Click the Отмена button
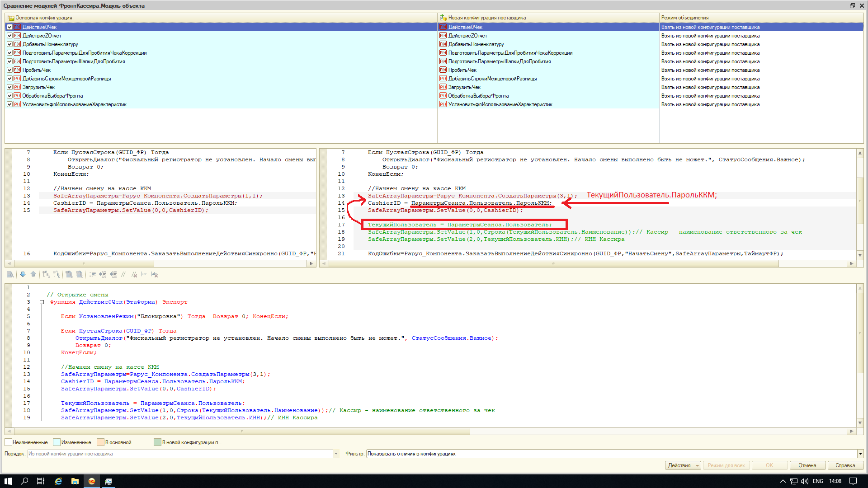The image size is (868, 488). tap(807, 465)
